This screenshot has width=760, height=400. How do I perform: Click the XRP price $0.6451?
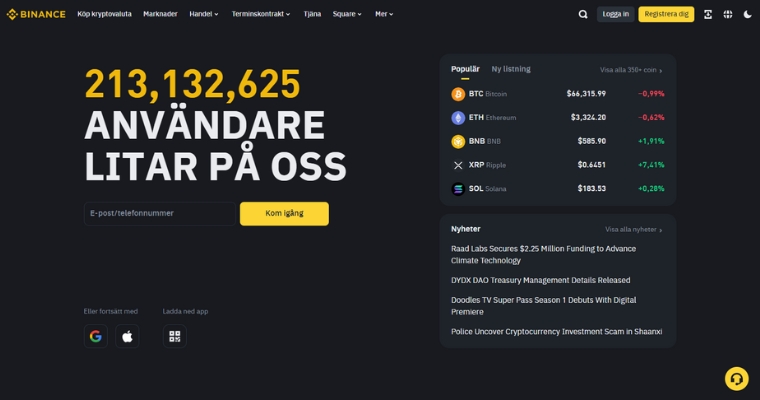591,165
